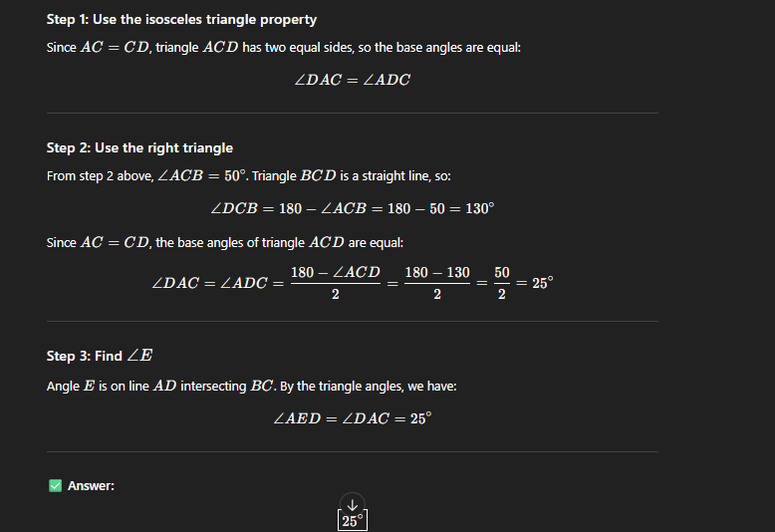The image size is (775, 532).
Task: Click the Step 1 isosceles triangle heading
Action: 181,20
